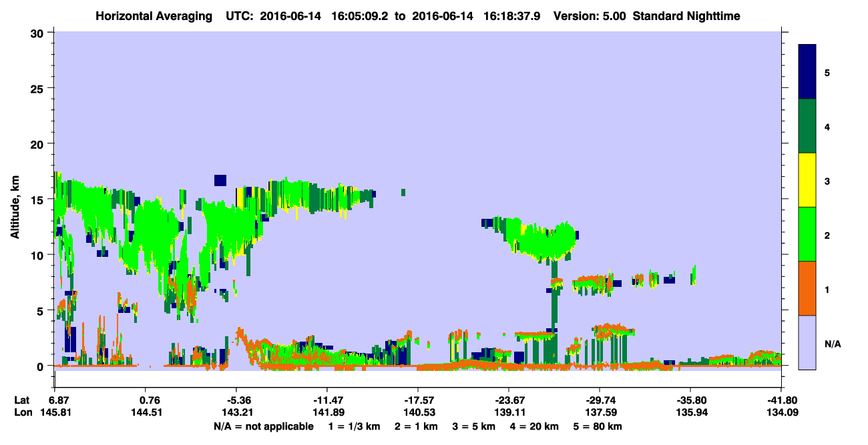Click 'N/A = not applicable' legend note
Image resolution: width=868 pixels, height=445 pixels.
pos(263,426)
